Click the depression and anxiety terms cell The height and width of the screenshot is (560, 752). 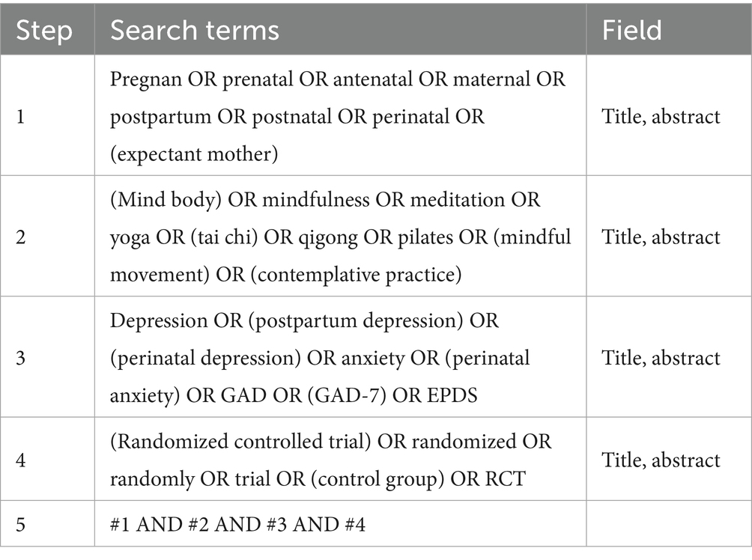(x=339, y=357)
